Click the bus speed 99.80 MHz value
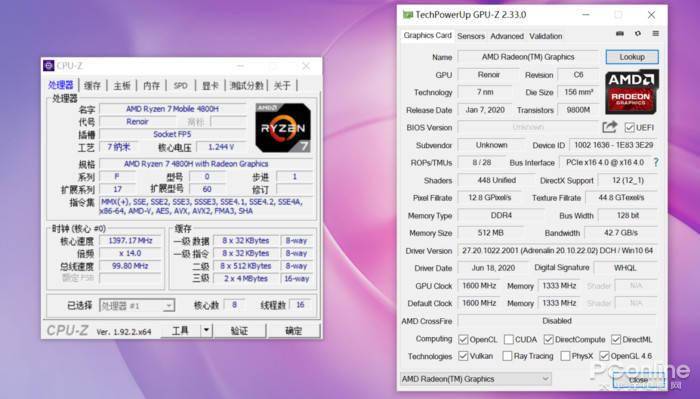This screenshot has width=700, height=399. tap(130, 266)
